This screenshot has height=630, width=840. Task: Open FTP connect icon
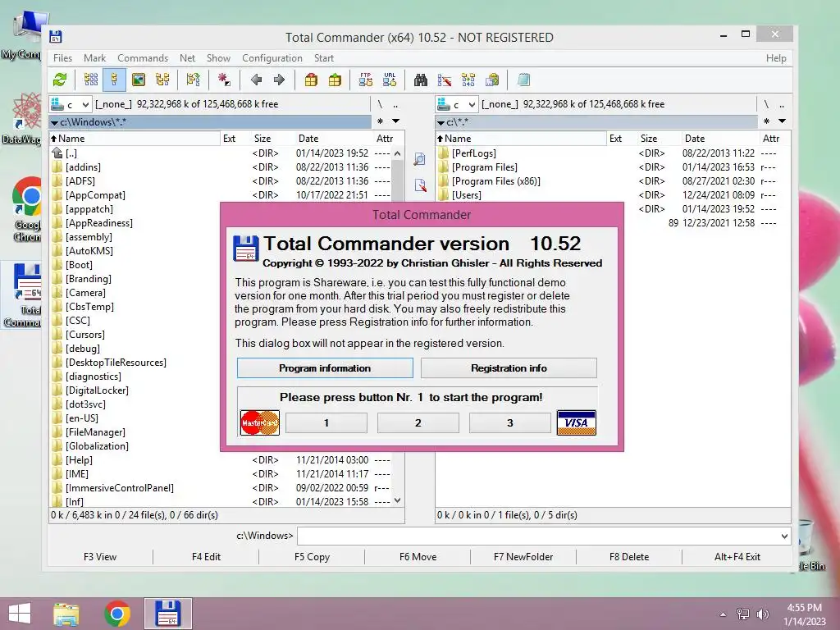pos(366,80)
